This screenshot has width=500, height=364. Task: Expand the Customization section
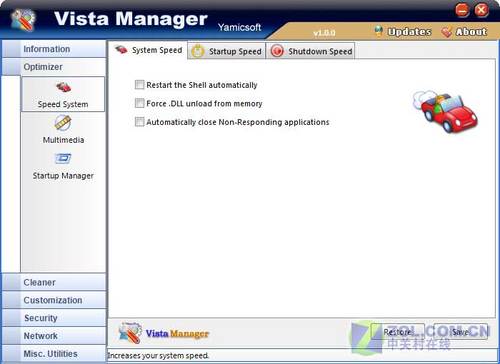54,300
